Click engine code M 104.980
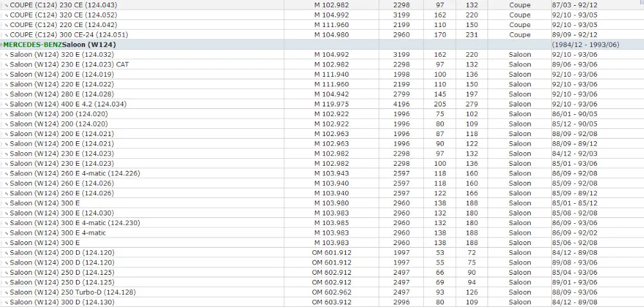644x307 pixels. (332, 35)
